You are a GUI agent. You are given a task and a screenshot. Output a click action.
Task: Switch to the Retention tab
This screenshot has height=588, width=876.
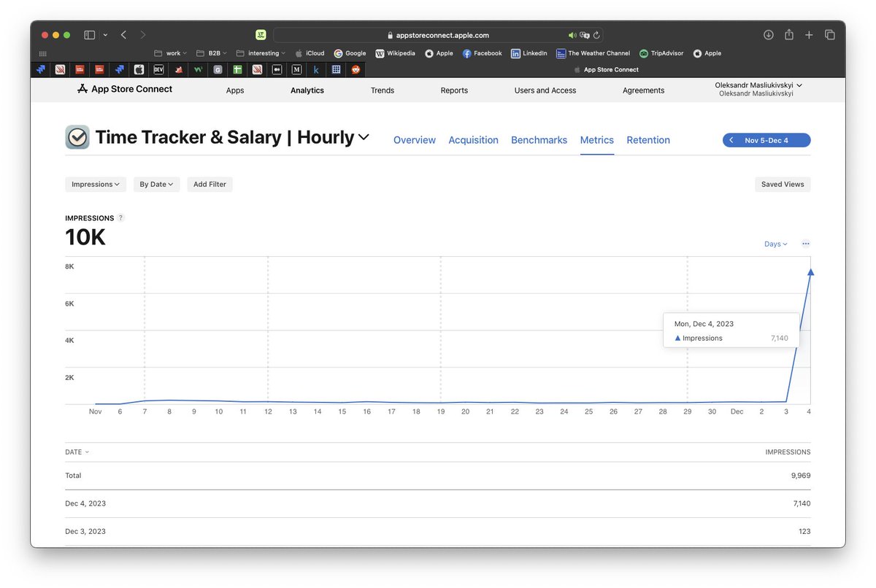(x=648, y=140)
